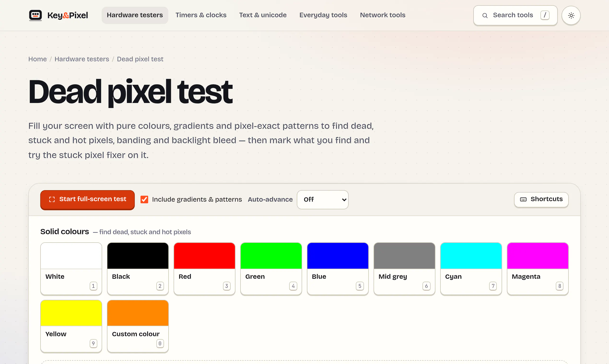
Task: Select the Black colour swatch
Action: pos(138,269)
